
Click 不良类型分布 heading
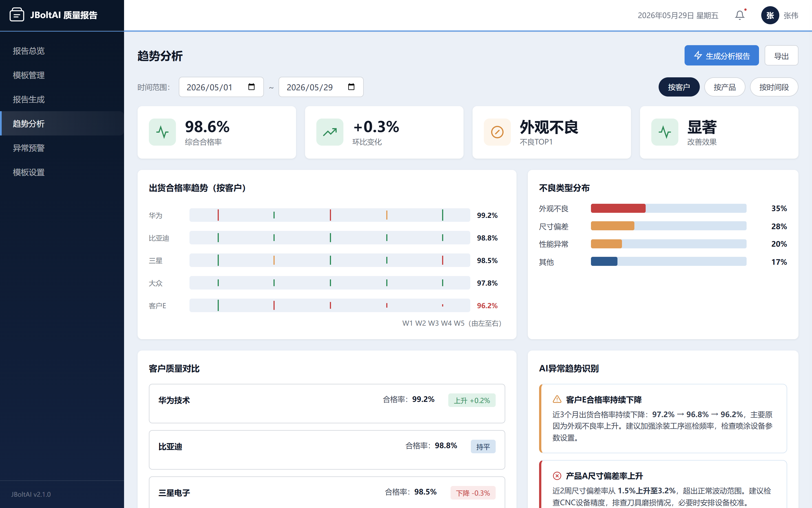coord(564,188)
